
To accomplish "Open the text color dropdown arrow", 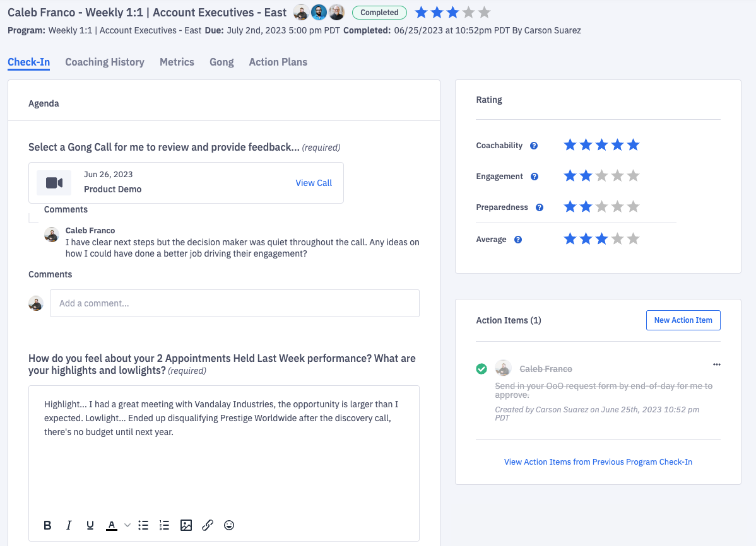I will (126, 525).
